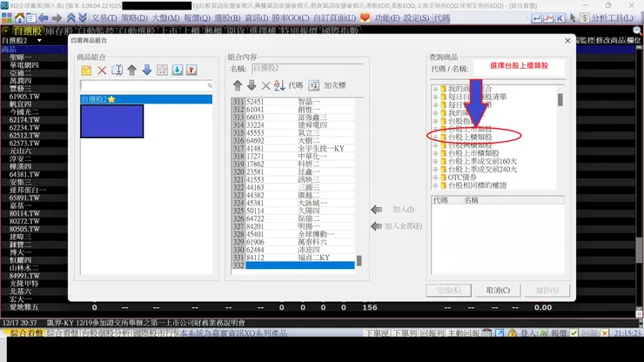Expand the 台股上季成交前160大 folder
The width and height of the screenshot is (644, 362).
point(435,161)
